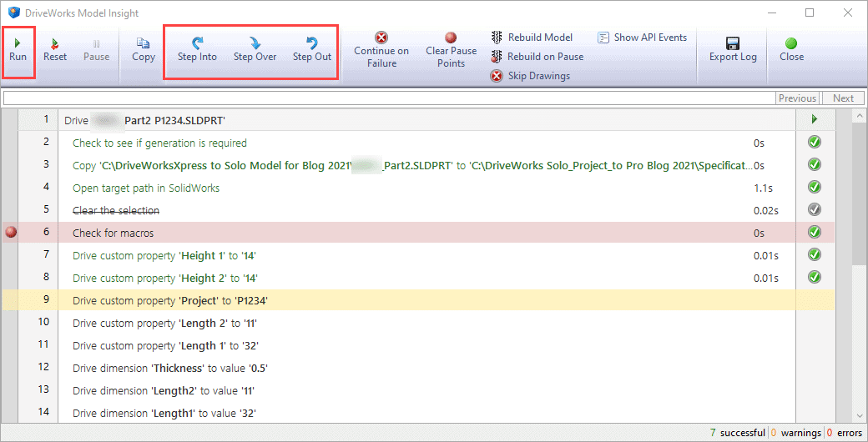
Task: Click '7 successful' in status bar
Action: (x=737, y=433)
